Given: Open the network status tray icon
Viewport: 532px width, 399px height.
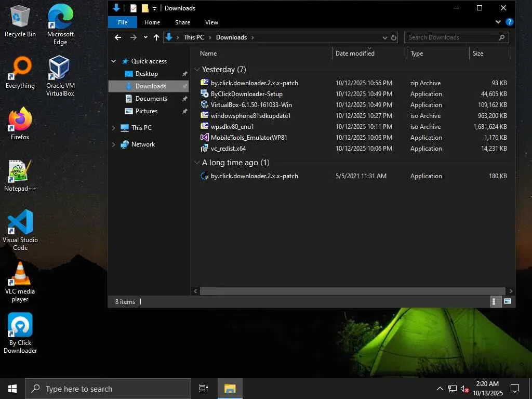Looking at the screenshot, I should [453, 389].
